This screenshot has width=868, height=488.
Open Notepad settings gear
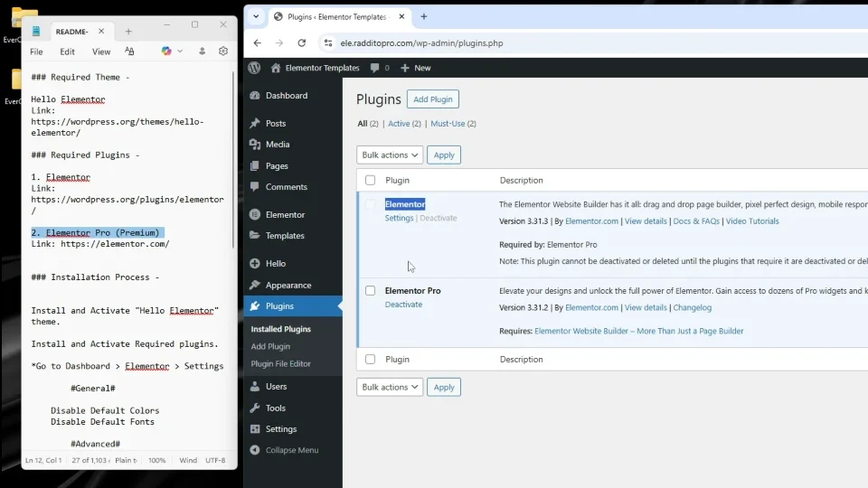pos(223,51)
